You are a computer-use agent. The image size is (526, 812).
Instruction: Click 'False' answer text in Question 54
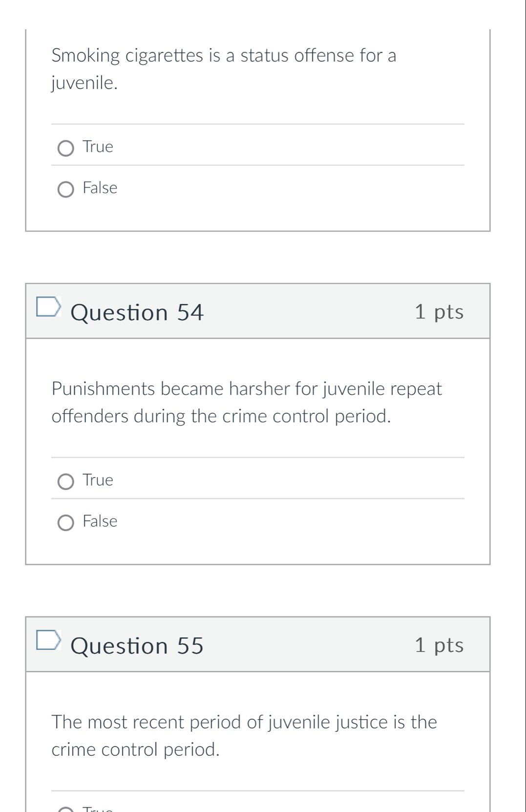point(100,521)
